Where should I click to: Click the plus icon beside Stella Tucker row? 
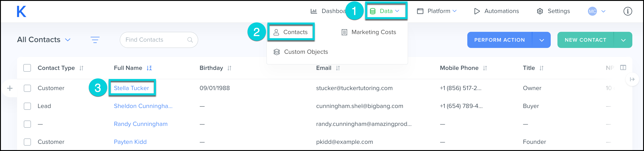10,88
